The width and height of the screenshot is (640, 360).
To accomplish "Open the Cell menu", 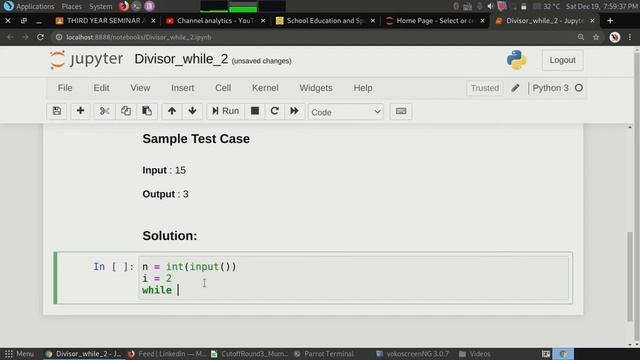I will pyautogui.click(x=223, y=88).
